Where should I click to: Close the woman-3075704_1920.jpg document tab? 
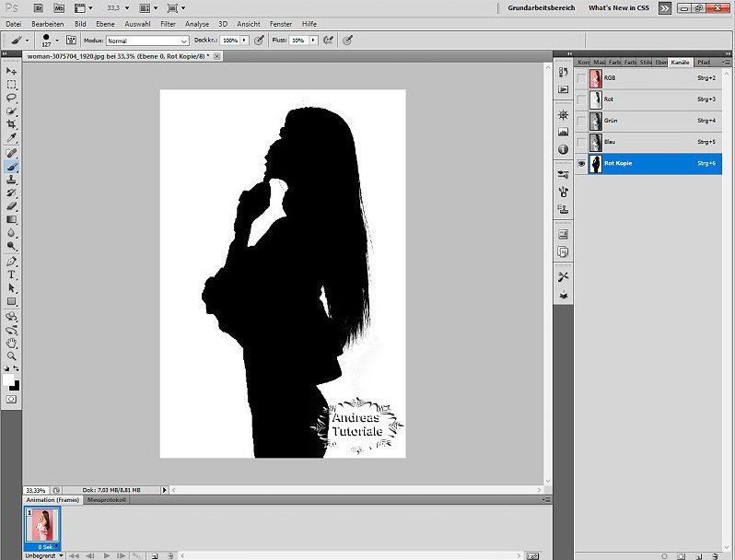click(216, 56)
